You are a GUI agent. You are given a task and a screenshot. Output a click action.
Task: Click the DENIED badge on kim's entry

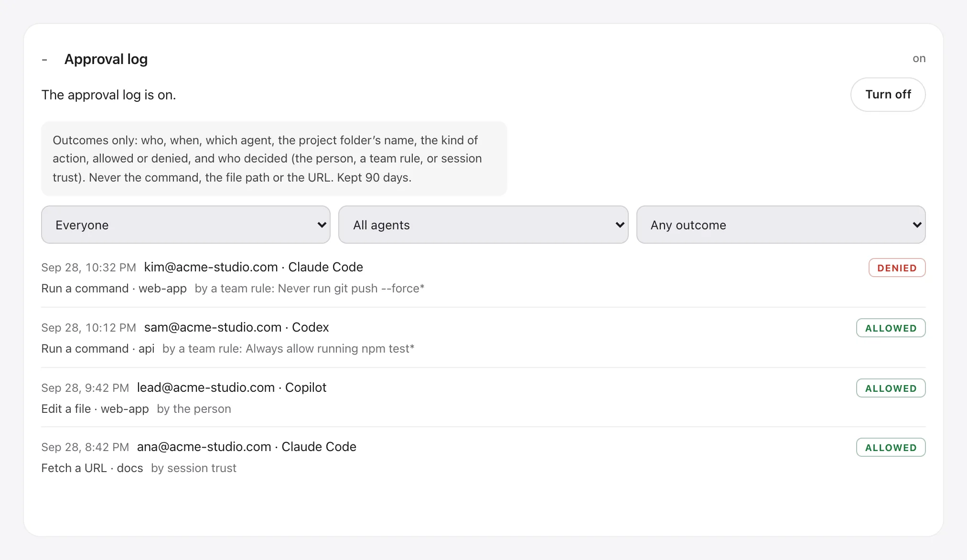tap(897, 268)
